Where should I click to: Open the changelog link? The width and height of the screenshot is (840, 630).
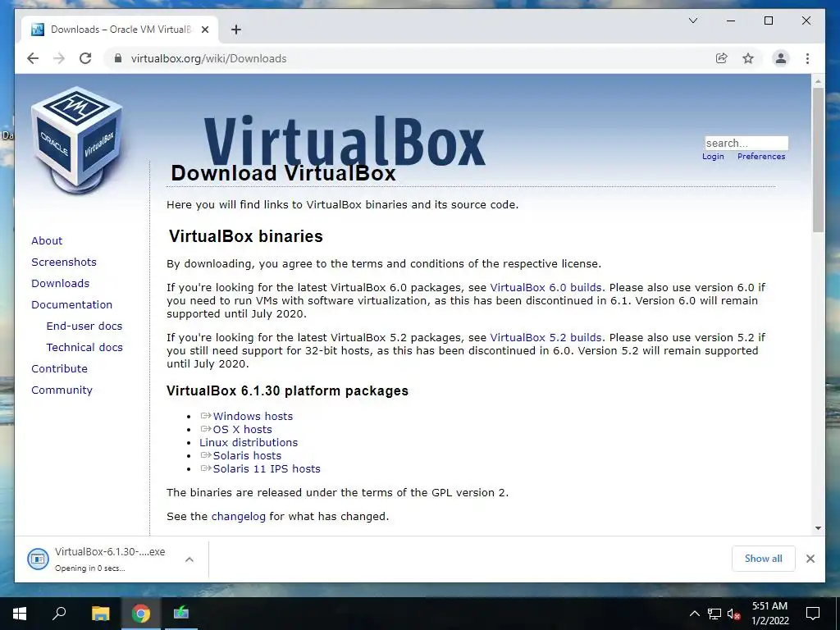(x=239, y=517)
